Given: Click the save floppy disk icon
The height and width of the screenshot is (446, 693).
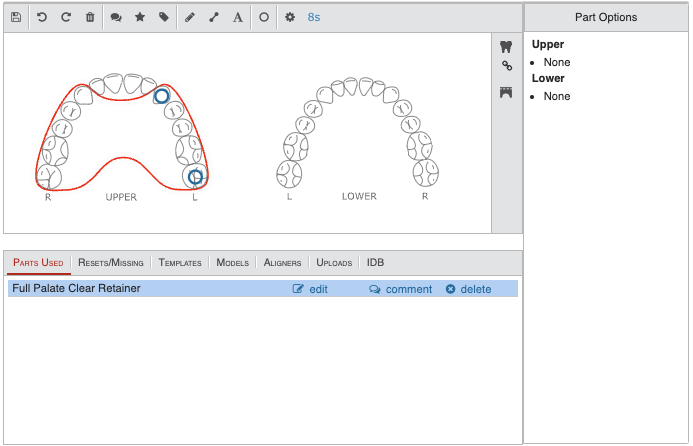Looking at the screenshot, I should tap(16, 17).
